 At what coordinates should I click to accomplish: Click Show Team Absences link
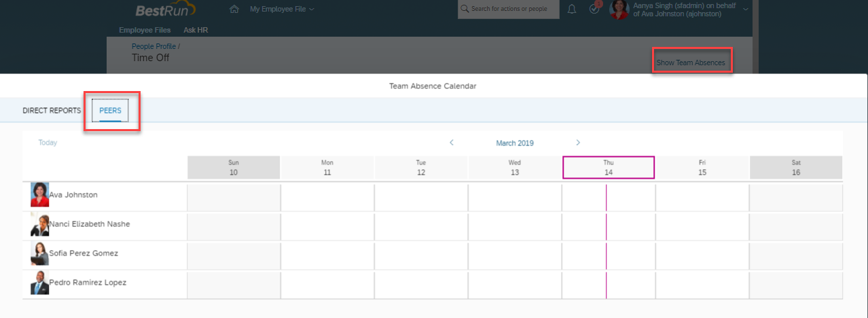691,63
